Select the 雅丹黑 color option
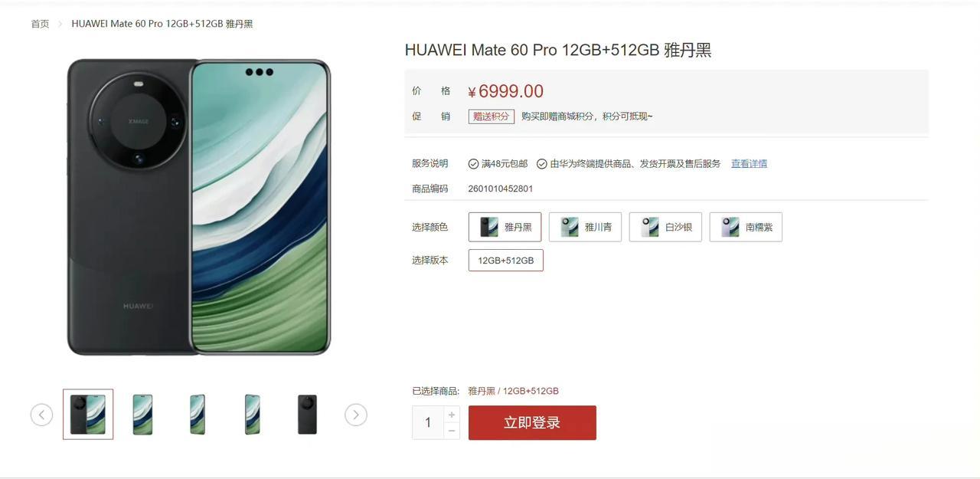The width and height of the screenshot is (980, 479). [x=505, y=227]
